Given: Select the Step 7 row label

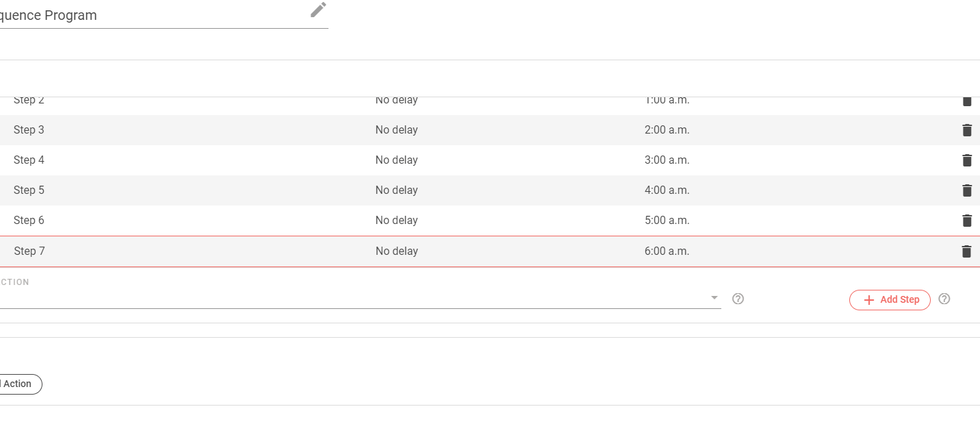Looking at the screenshot, I should point(29,251).
